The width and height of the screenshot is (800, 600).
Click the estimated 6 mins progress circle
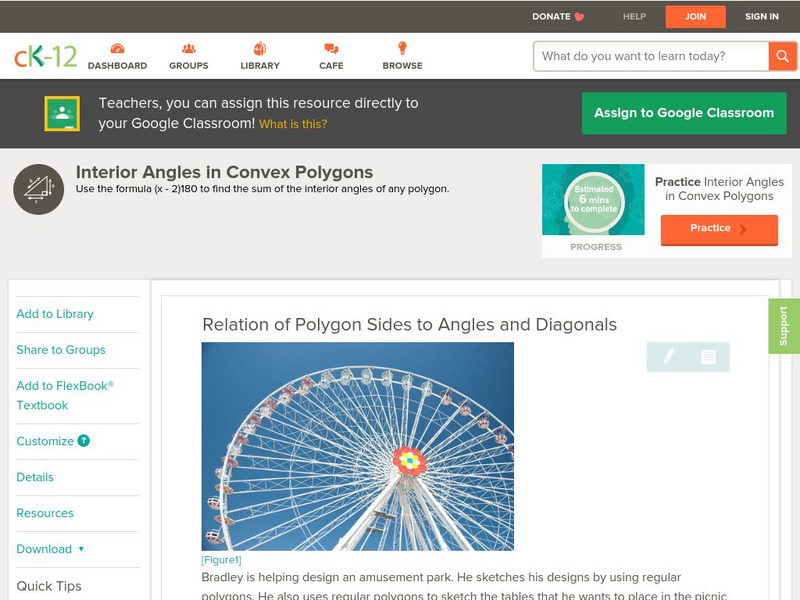[x=594, y=200]
